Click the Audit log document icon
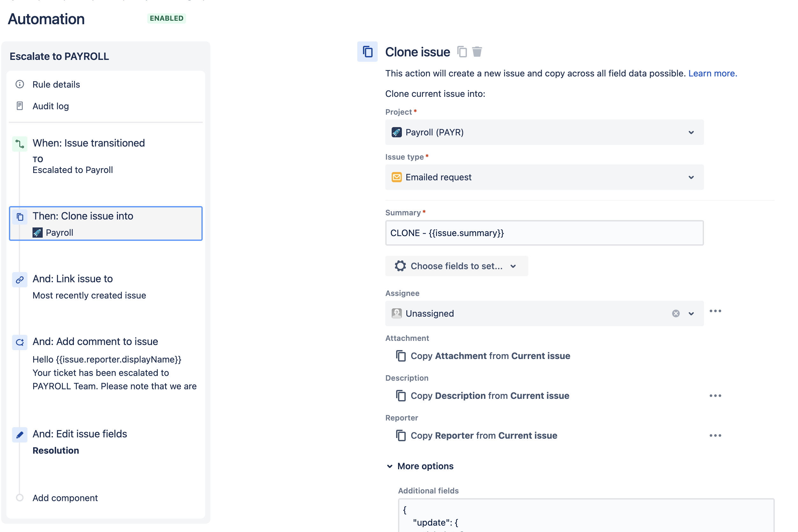798x532 pixels. click(x=20, y=106)
